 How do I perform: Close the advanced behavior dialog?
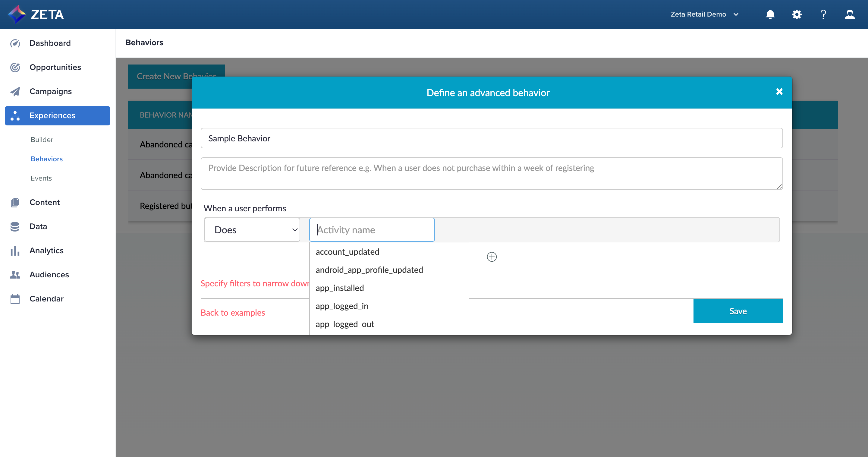[x=779, y=92]
